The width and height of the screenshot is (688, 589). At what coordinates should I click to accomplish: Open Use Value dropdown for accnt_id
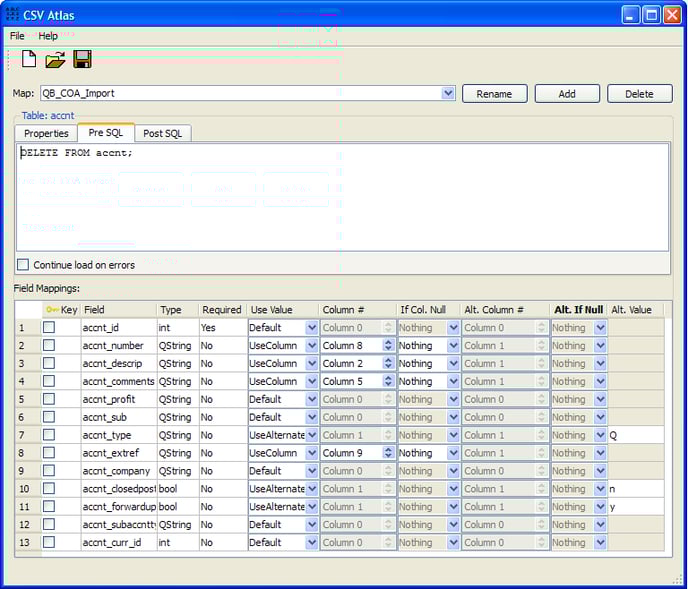(x=311, y=327)
